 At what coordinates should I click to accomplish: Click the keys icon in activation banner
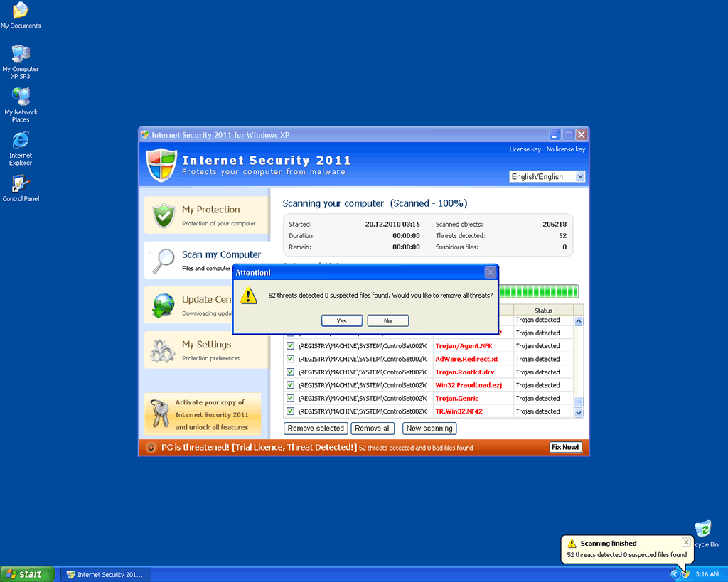tap(161, 414)
